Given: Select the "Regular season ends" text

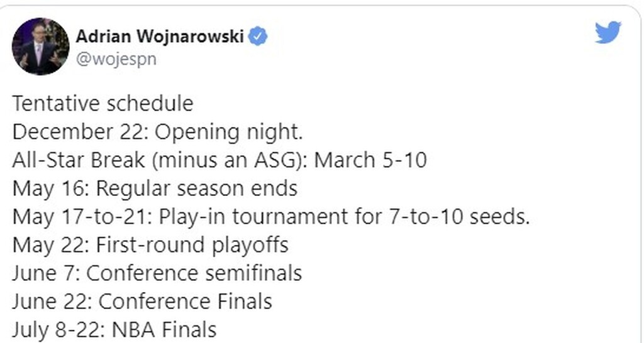Looking at the screenshot, I should tap(197, 188).
